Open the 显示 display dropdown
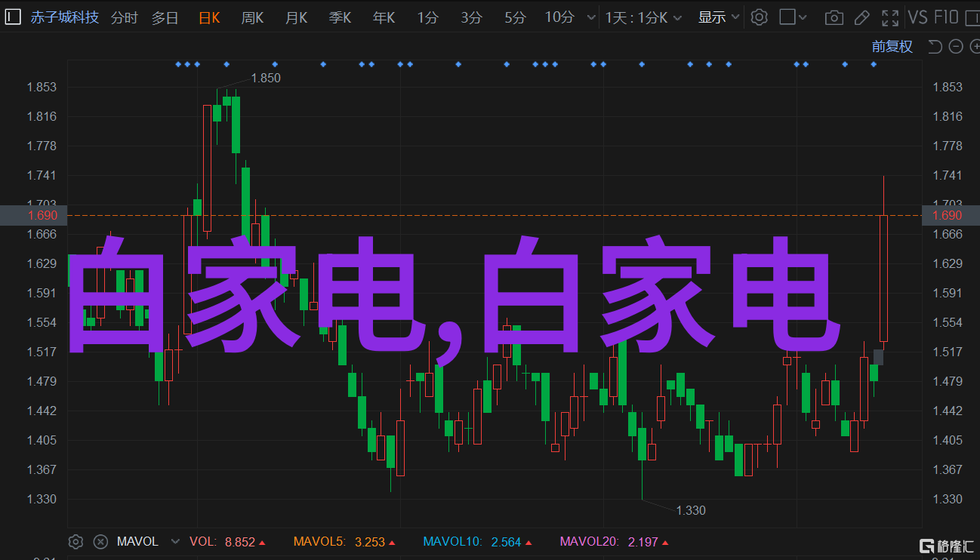 [x=719, y=17]
